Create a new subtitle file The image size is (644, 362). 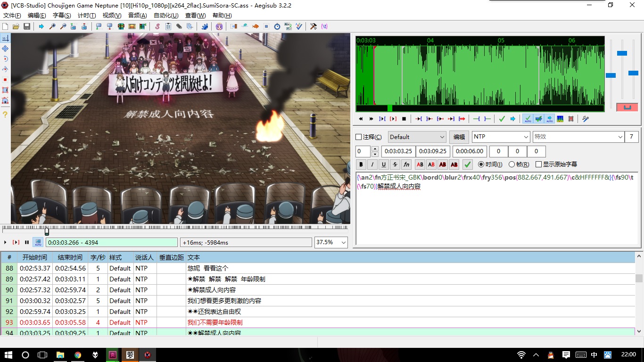5,26
